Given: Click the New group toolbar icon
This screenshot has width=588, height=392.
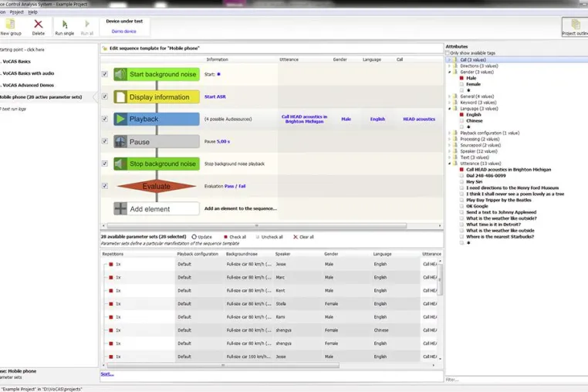Looking at the screenshot, I should click(11, 24).
